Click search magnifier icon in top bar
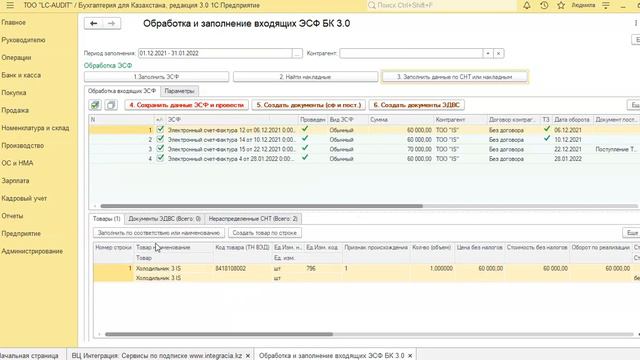This screenshot has height=360, width=640. pos(371,5)
